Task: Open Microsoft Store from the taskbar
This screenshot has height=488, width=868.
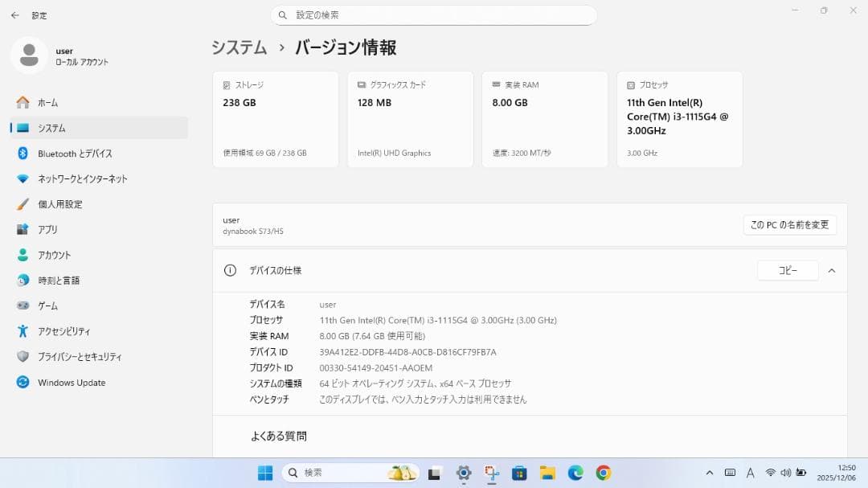Action: [519, 473]
